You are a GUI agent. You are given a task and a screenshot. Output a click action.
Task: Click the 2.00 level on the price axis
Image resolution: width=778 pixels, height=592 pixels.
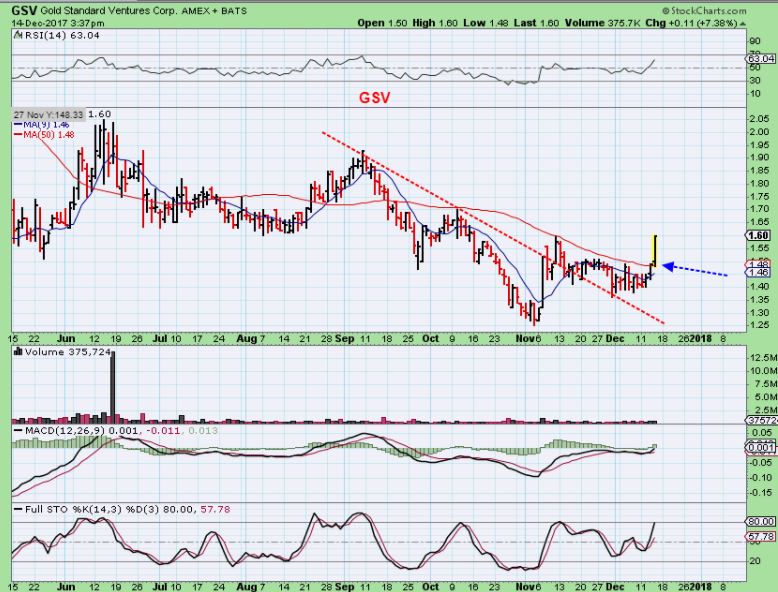coord(760,132)
